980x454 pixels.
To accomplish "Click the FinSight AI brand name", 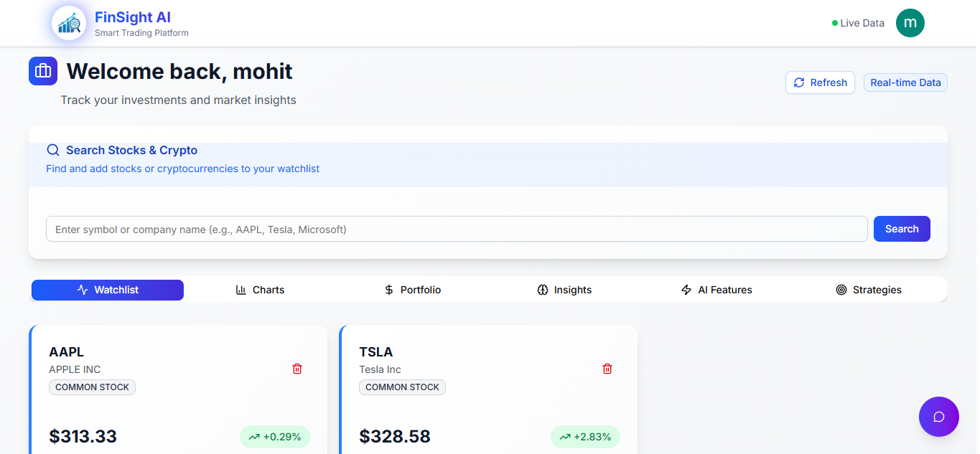I will (133, 17).
